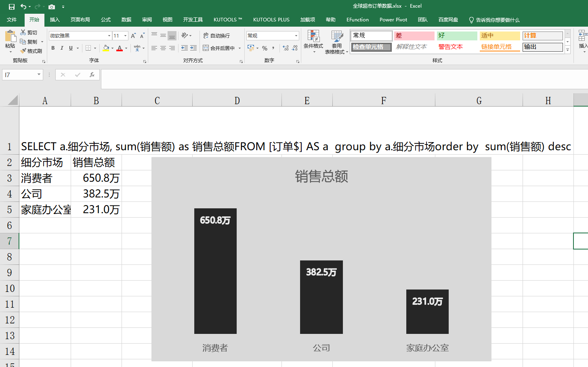Switch to the Formulas (公式) tab
This screenshot has width=588, height=367.
(x=106, y=20)
